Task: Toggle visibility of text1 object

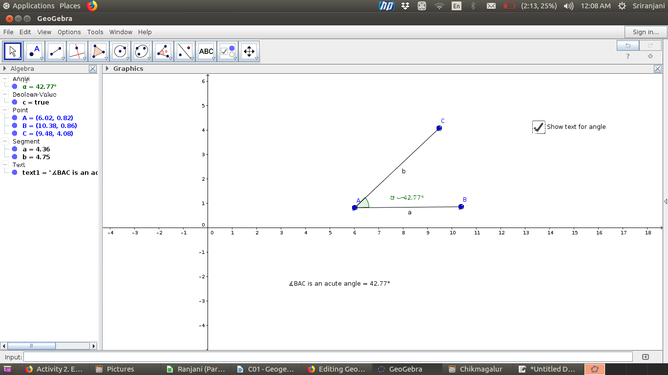Action: 14,173
